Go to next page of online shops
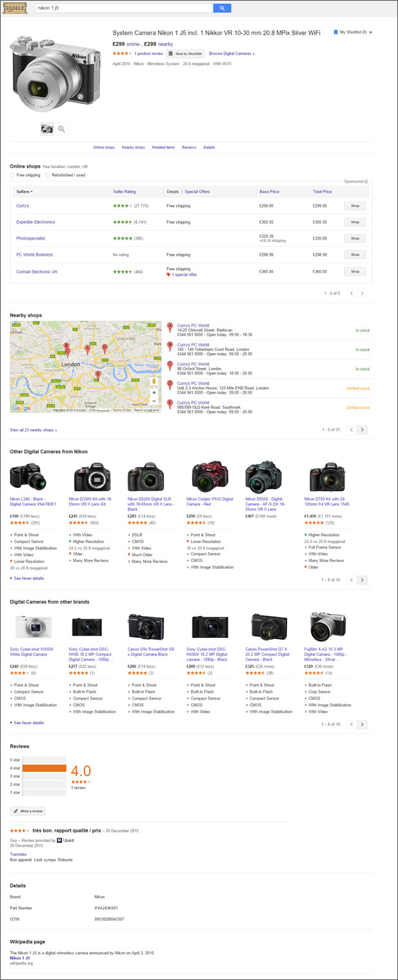Image resolution: width=398 pixels, height=980 pixels. point(362,293)
